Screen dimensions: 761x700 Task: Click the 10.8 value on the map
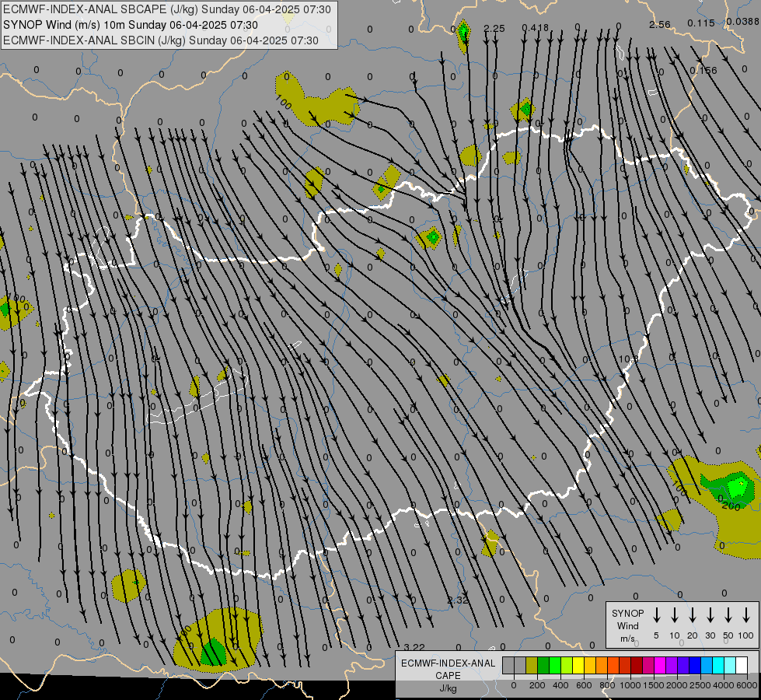click(629, 359)
